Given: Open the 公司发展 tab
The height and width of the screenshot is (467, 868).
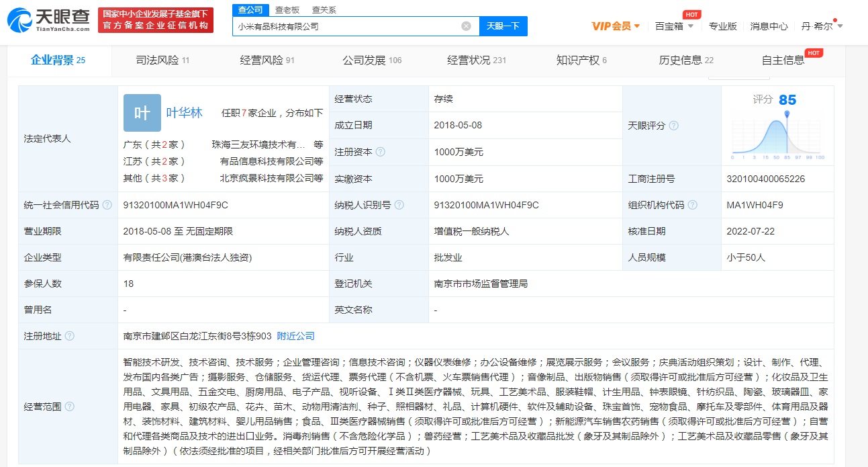Looking at the screenshot, I should (372, 60).
